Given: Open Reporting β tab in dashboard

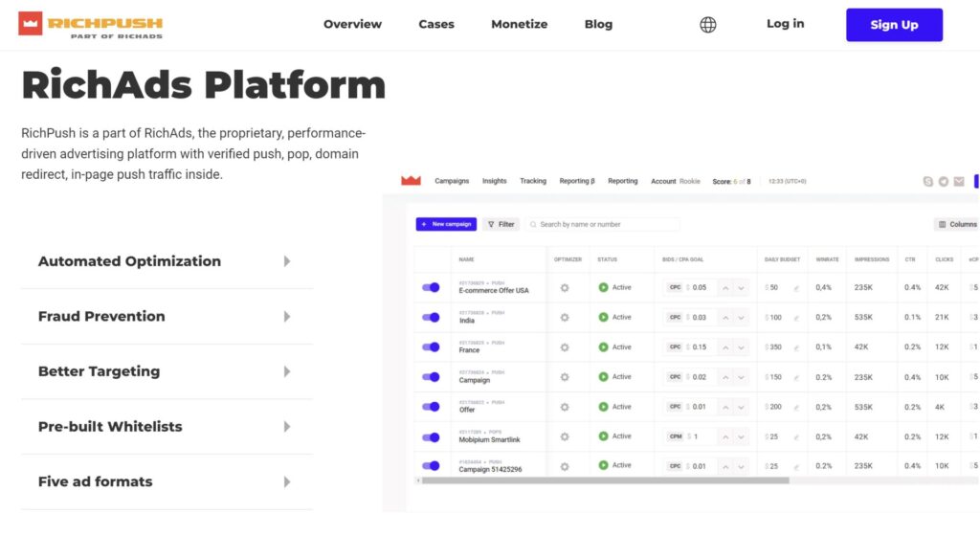Looking at the screenshot, I should coord(577,181).
